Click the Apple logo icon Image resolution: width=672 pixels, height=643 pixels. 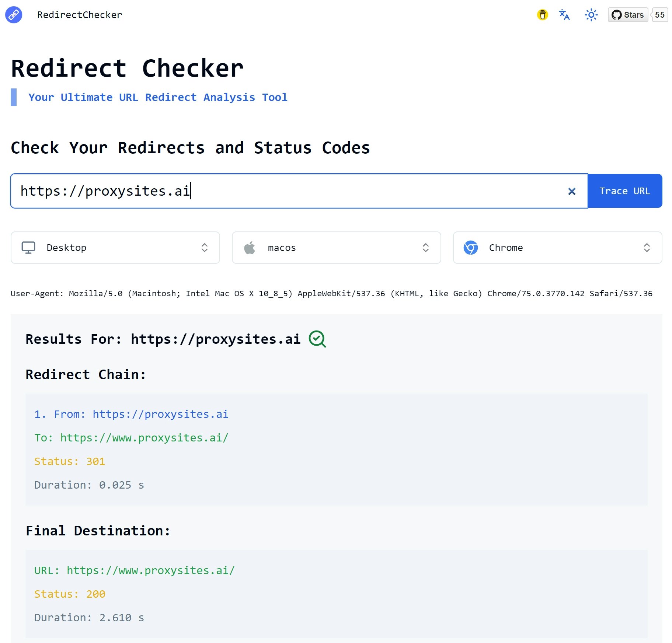click(x=250, y=248)
